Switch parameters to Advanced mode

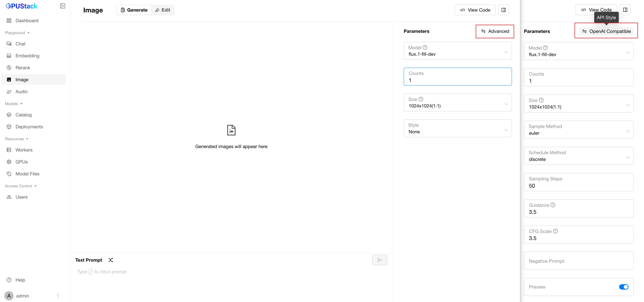tap(495, 31)
